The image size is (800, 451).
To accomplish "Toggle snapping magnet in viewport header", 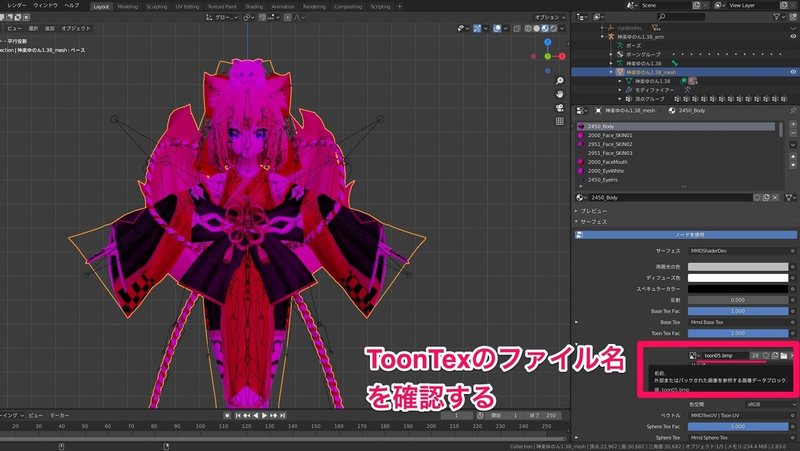I will click(262, 17).
